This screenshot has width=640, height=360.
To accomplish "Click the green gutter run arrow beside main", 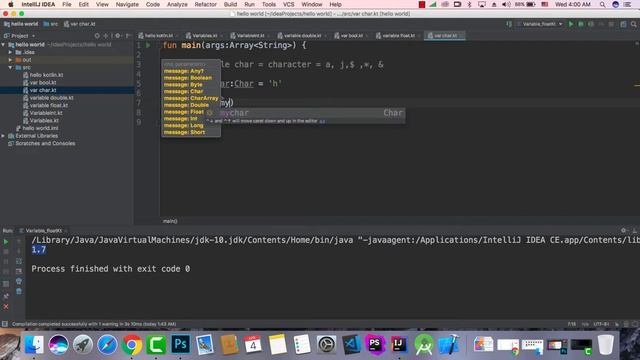I will 148,45.
